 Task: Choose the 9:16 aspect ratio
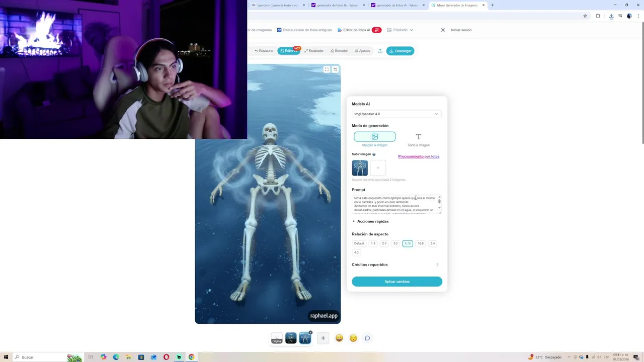408,243
